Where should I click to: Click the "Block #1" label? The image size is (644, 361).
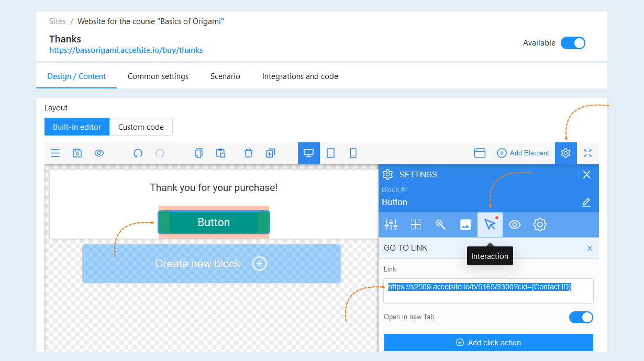395,189
